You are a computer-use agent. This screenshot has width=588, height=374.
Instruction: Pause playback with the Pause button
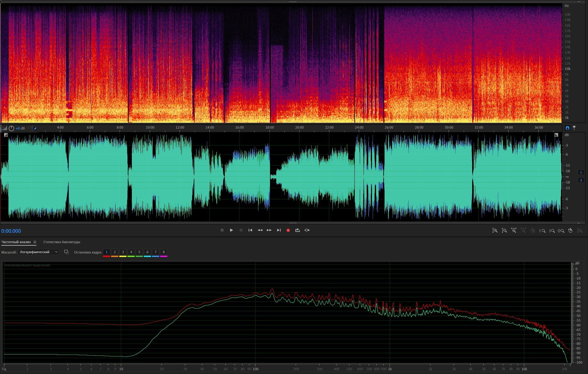pyautogui.click(x=241, y=230)
